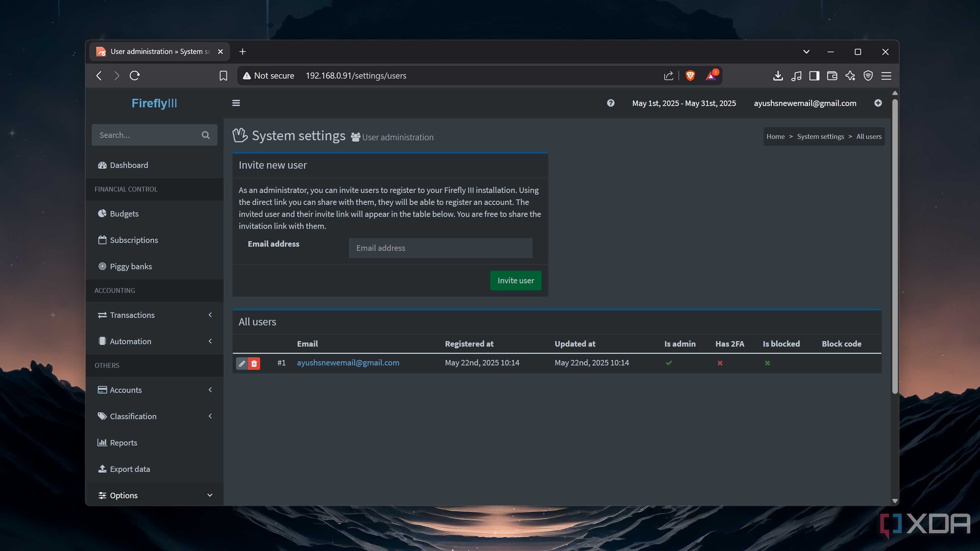Open Leo AI sparkle icon
This screenshot has width=980, height=551.
(850, 76)
